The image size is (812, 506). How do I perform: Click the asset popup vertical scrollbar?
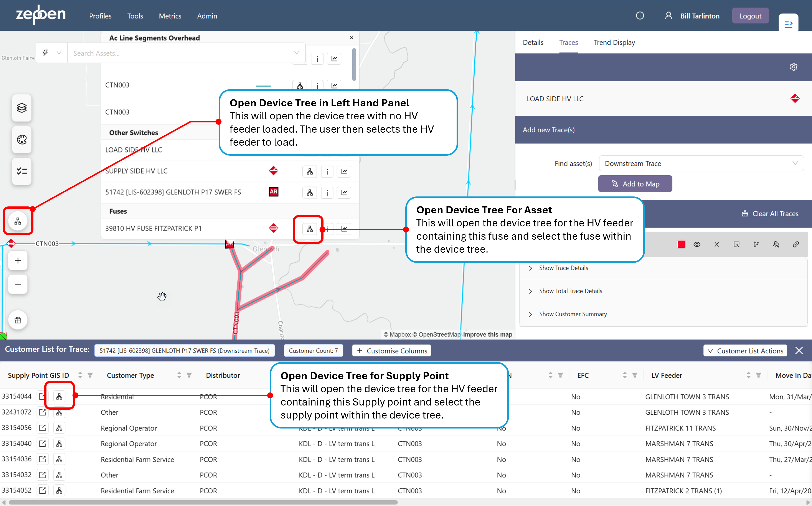pyautogui.click(x=354, y=64)
